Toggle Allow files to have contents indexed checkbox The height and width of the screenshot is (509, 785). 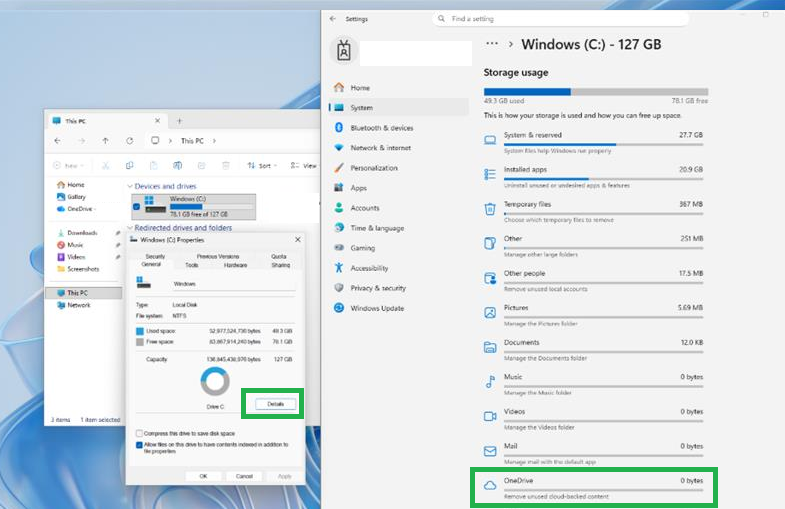click(x=139, y=445)
